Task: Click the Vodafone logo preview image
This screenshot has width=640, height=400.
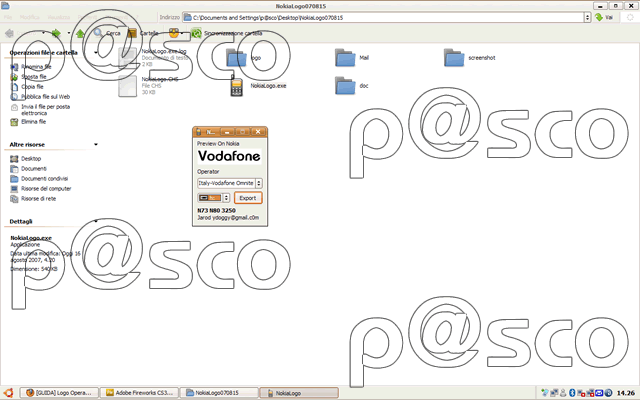Action: coord(229,156)
